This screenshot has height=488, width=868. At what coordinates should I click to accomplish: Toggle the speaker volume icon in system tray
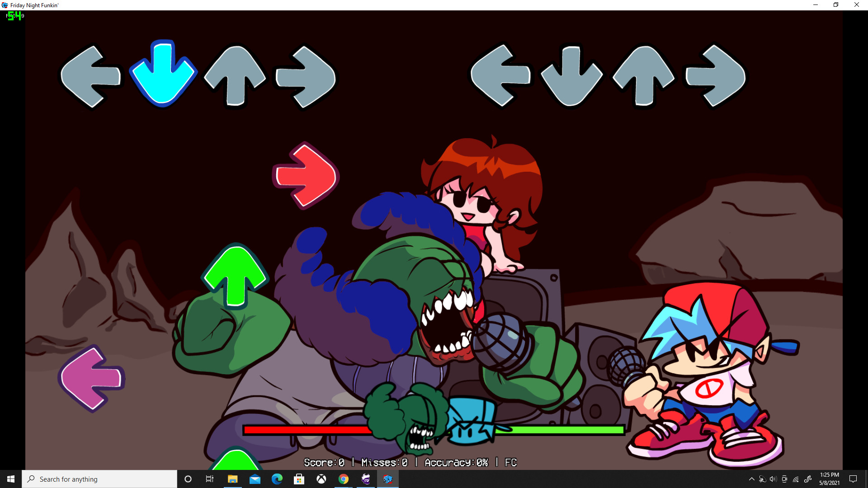(774, 479)
